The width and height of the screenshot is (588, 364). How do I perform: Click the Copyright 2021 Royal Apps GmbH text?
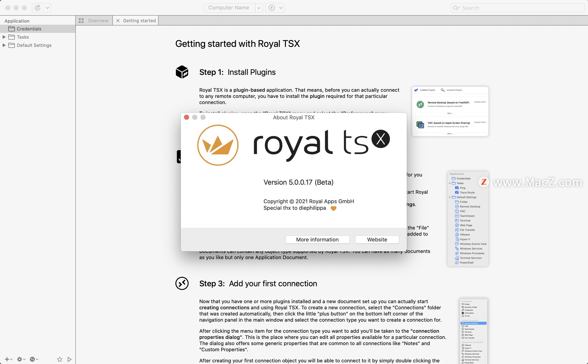coord(309,201)
